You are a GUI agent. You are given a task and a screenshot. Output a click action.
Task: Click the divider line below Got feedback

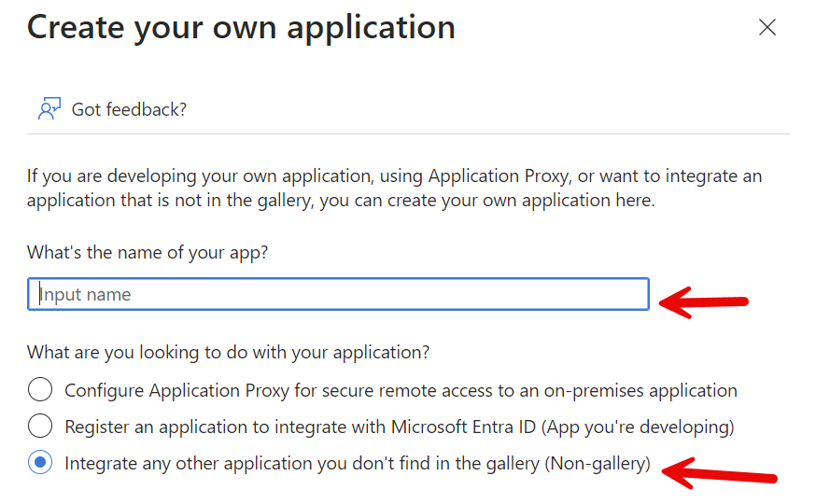[408, 133]
